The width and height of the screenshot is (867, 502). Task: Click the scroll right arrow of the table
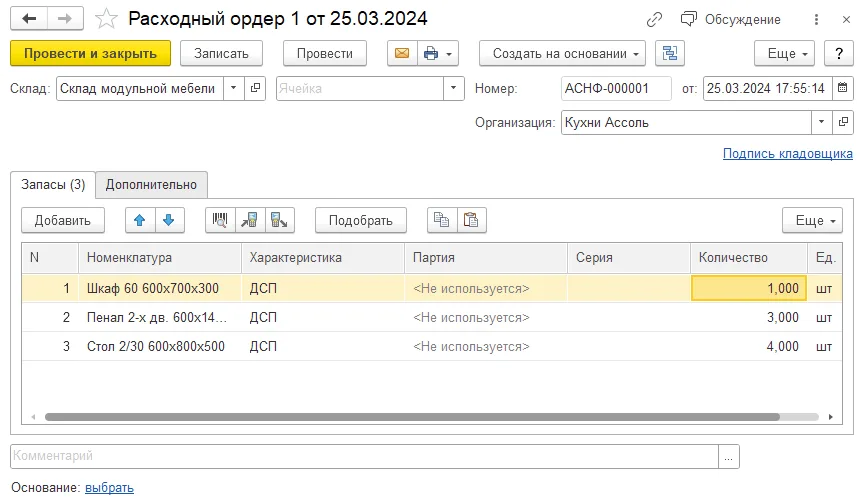tap(831, 417)
